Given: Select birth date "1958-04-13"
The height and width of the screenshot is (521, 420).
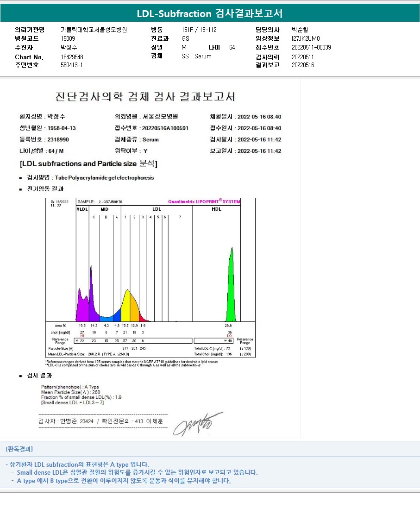Looking at the screenshot, I should pyautogui.click(x=62, y=128).
